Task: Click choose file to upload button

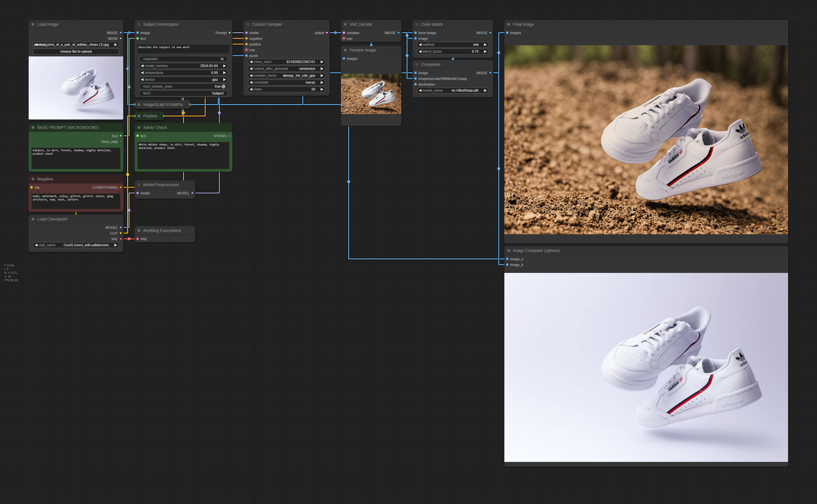Action: click(76, 51)
